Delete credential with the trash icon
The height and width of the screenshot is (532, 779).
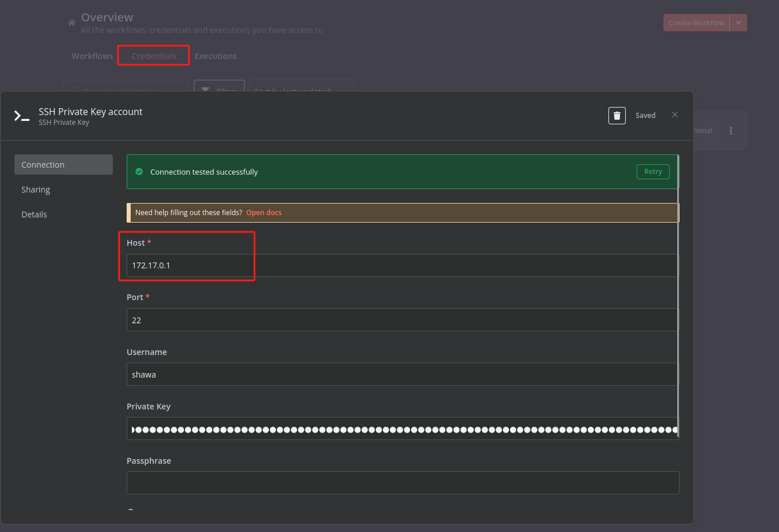click(616, 116)
